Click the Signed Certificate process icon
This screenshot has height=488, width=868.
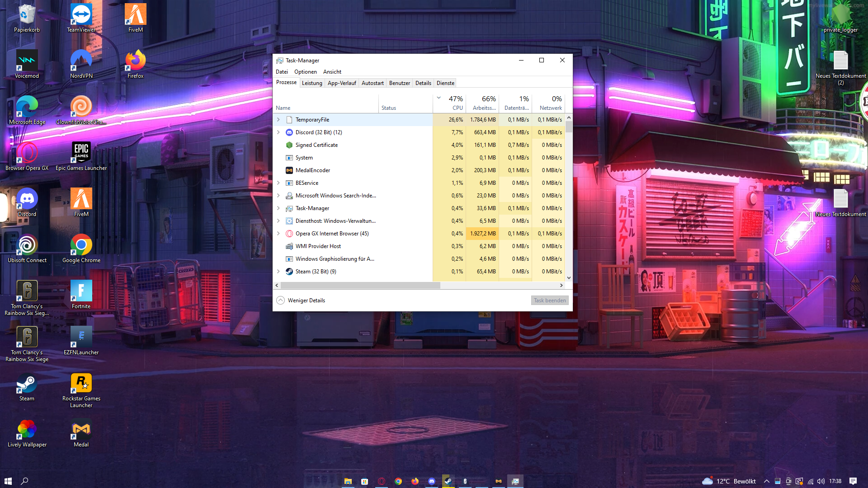[289, 145]
